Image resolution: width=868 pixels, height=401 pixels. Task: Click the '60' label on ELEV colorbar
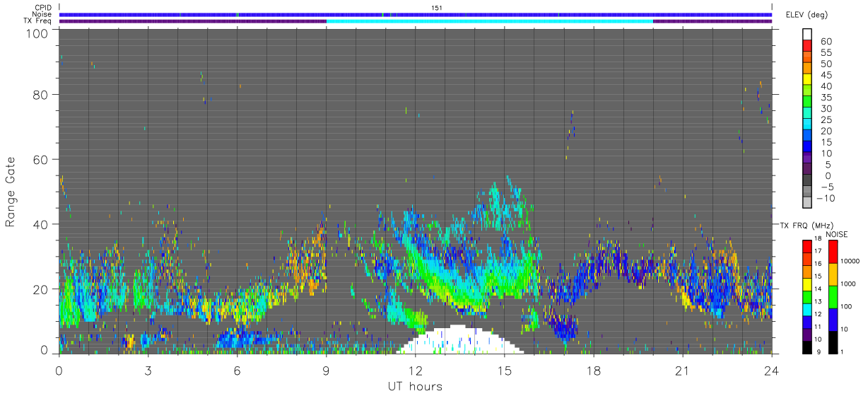point(826,42)
